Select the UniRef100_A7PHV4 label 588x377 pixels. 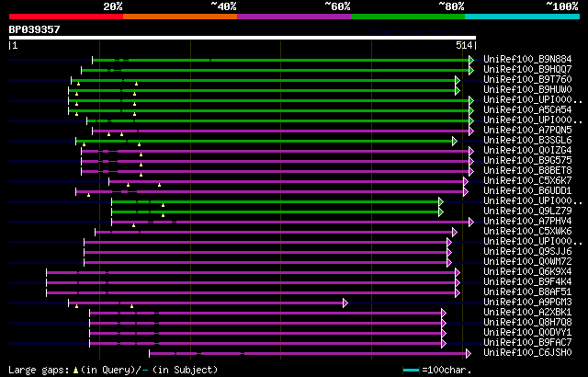[x=527, y=222]
